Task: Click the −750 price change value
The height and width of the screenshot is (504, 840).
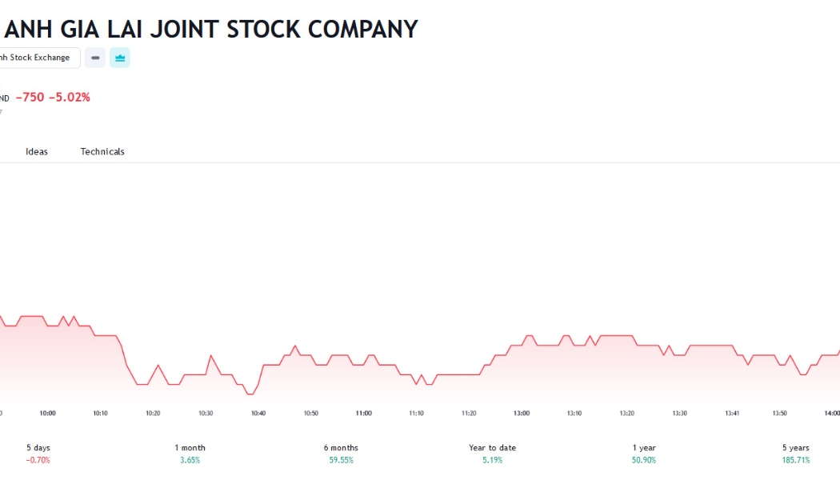Action: (30, 98)
